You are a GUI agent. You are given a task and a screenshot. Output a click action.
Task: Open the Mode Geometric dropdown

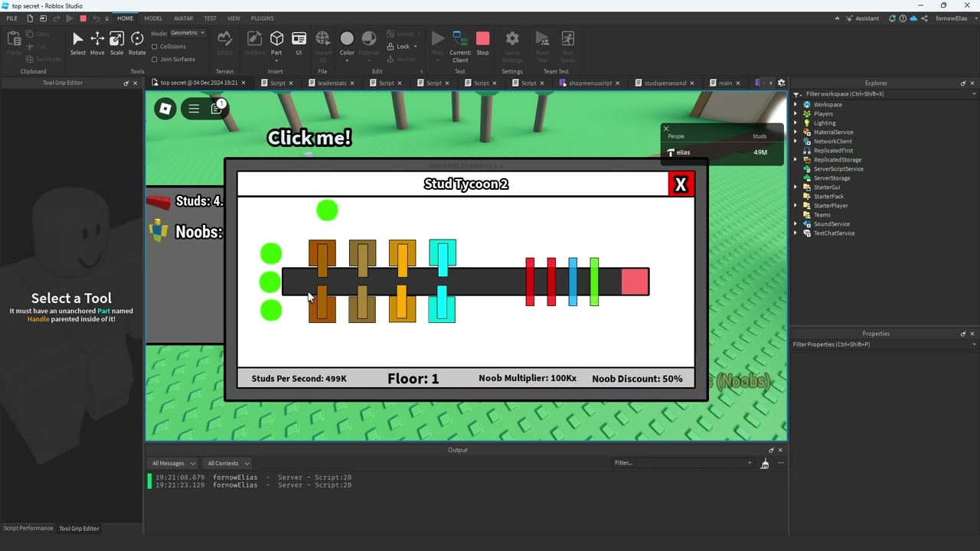tap(188, 33)
